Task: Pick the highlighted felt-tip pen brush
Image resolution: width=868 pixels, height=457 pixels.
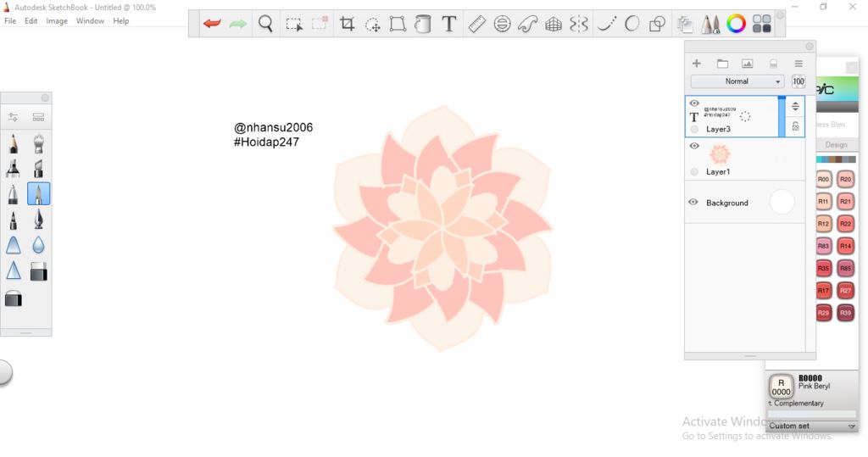Action: [x=38, y=194]
